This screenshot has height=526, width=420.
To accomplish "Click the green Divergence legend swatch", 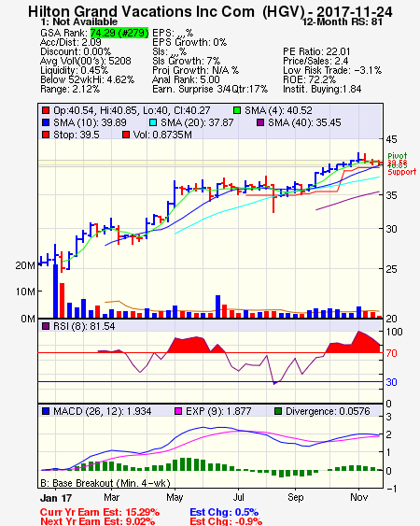I will (278, 411).
